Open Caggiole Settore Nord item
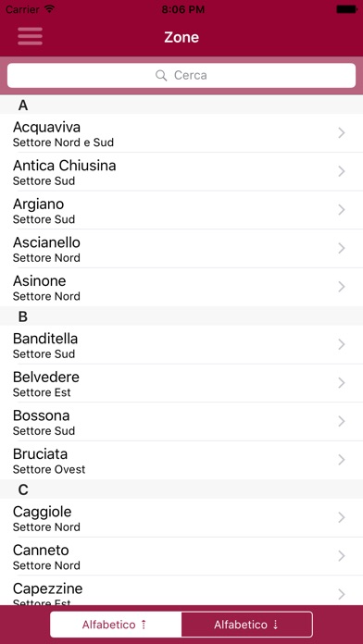This screenshot has height=644, width=363. [181, 517]
